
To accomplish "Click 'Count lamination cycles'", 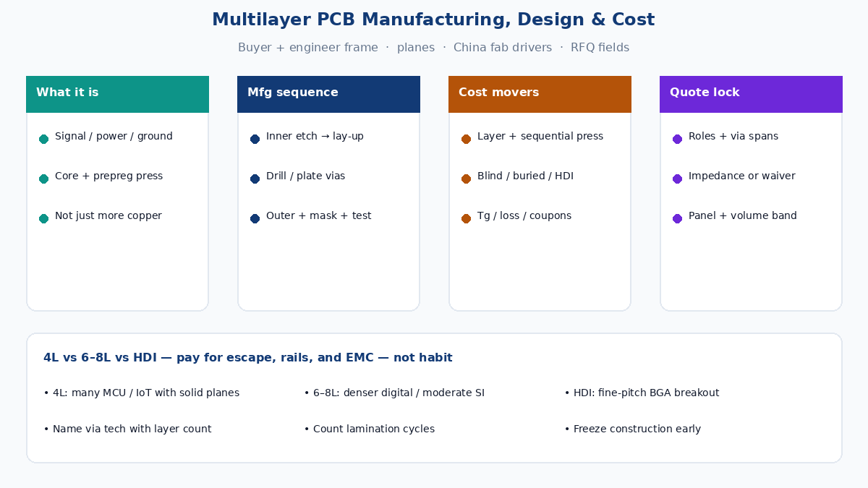I will coord(369,429).
